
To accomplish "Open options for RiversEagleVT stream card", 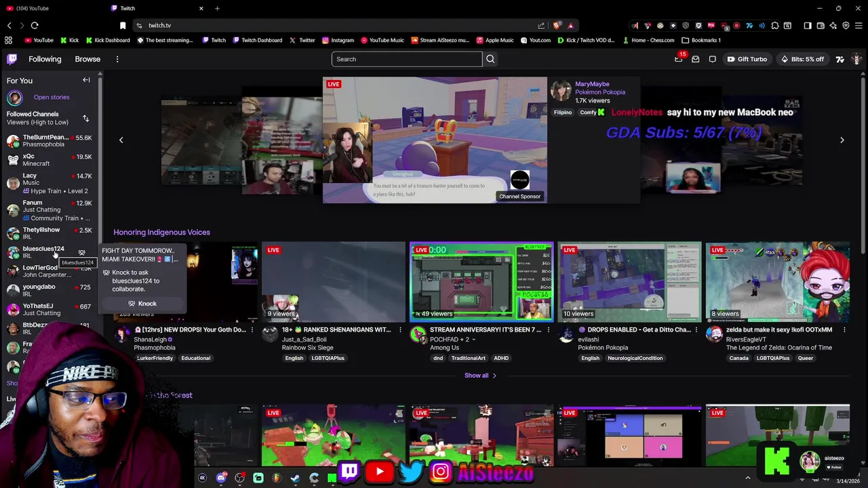I will coord(844,330).
